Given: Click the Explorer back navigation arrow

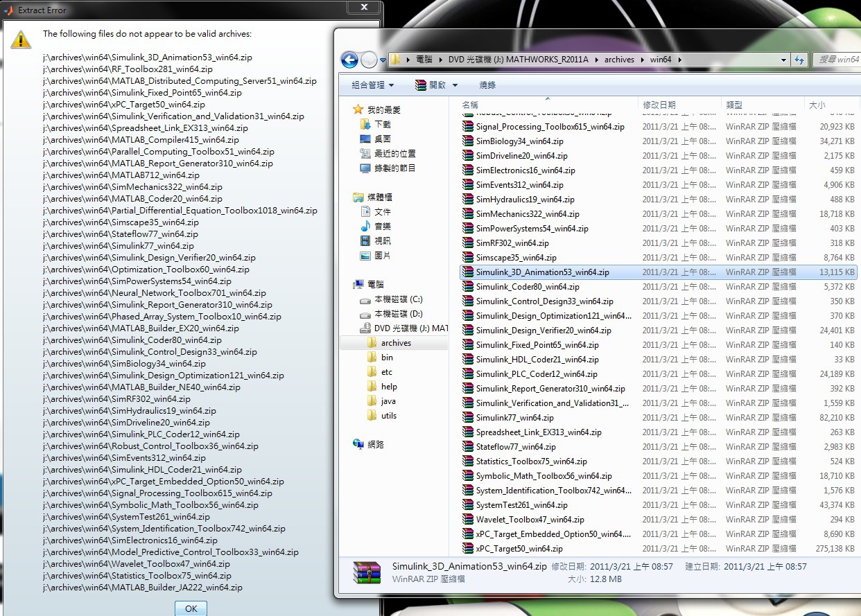Looking at the screenshot, I should [350, 60].
